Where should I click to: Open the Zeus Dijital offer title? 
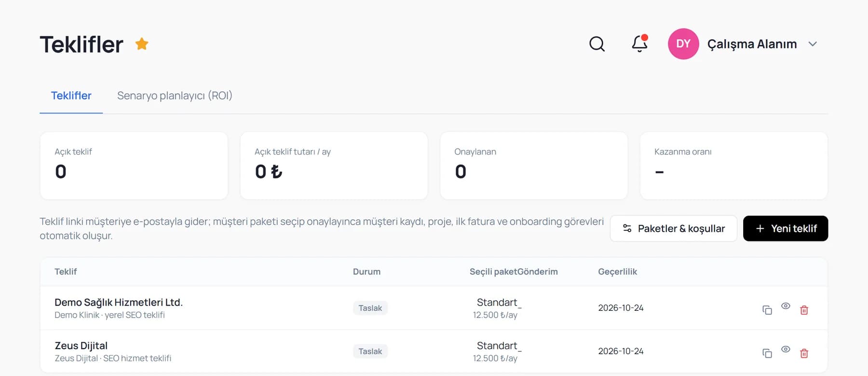(81, 346)
